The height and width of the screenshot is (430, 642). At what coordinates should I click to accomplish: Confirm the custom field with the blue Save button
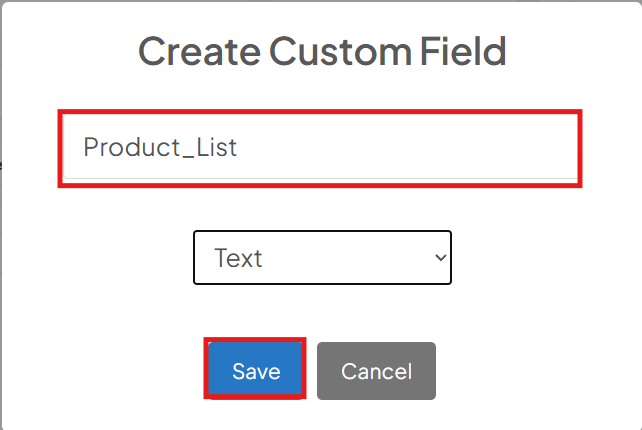[x=255, y=370]
